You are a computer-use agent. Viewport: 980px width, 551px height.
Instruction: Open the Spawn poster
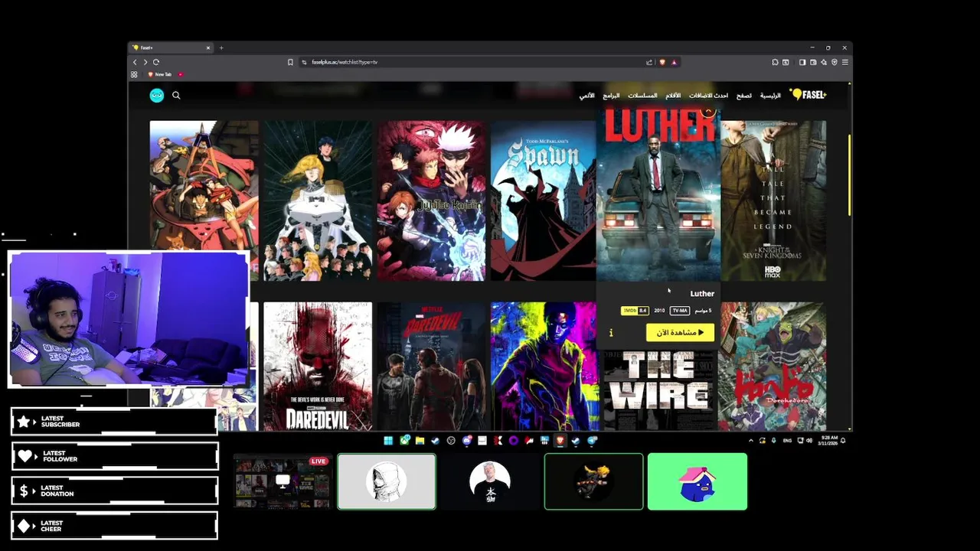tap(543, 201)
